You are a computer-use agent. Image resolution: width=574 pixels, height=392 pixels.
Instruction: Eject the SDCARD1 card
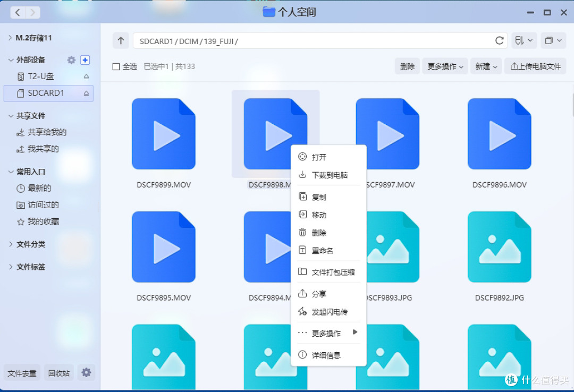point(86,93)
